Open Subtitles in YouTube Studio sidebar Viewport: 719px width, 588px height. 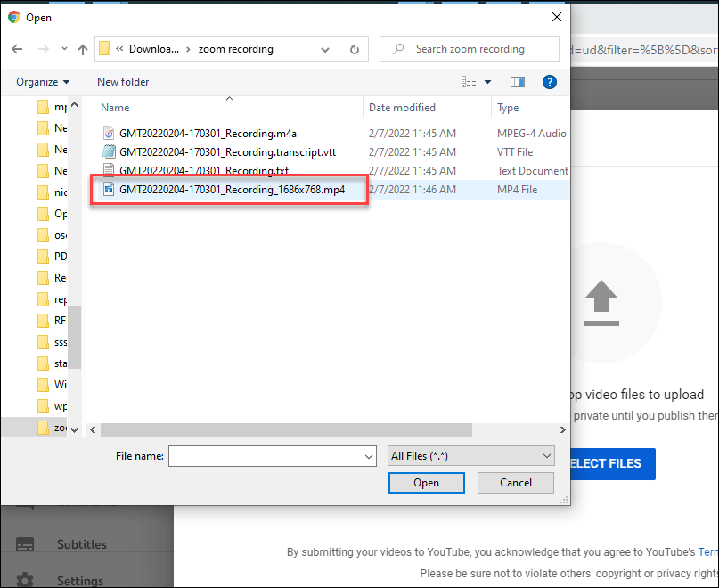click(x=82, y=544)
